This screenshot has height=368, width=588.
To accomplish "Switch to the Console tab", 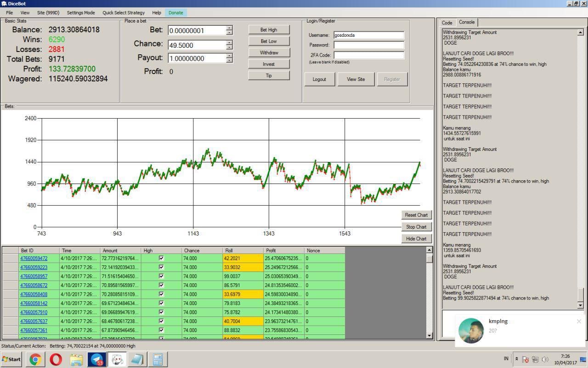I will 467,22.
